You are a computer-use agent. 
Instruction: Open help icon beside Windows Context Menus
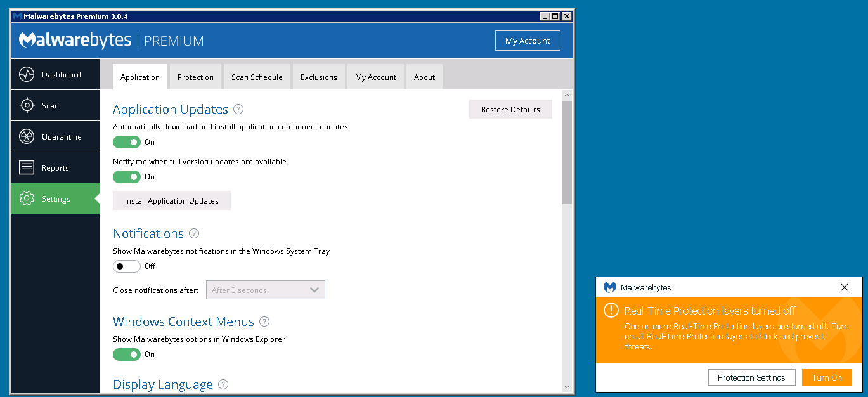264,322
